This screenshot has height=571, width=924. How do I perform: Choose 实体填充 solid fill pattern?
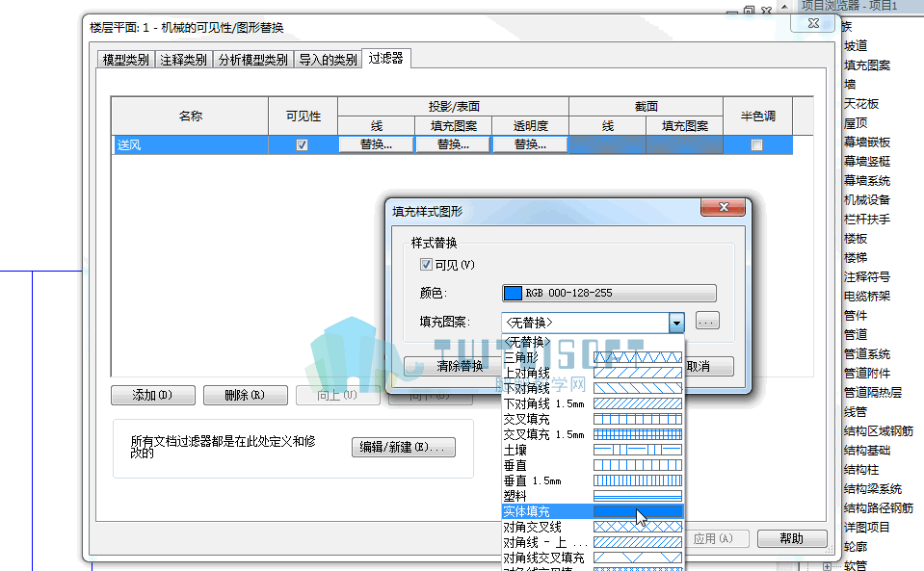pyautogui.click(x=593, y=511)
